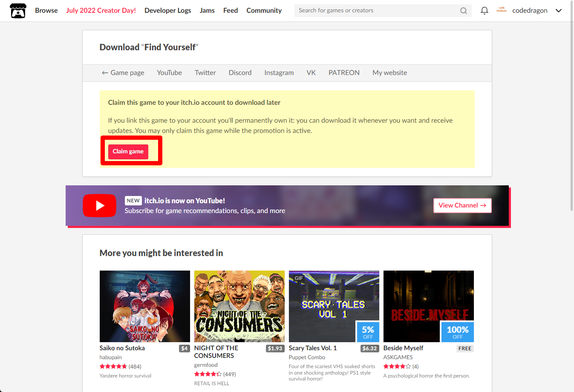
Task: Click the codedragon avatar image
Action: (x=502, y=10)
